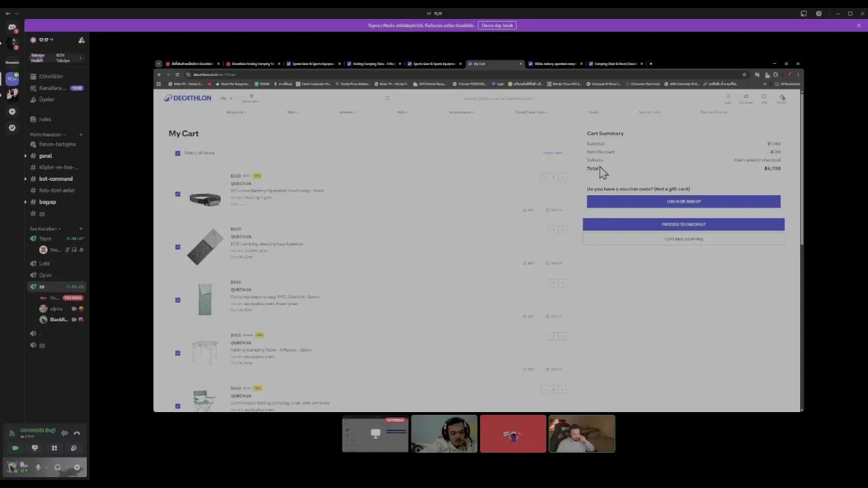The width and height of the screenshot is (868, 488).
Task: Uncheck the Arpenaz sleeping bag item
Action: point(178,247)
